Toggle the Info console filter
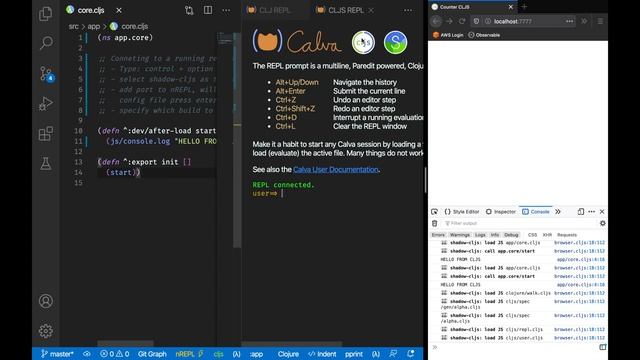640x360 pixels. pos(495,235)
